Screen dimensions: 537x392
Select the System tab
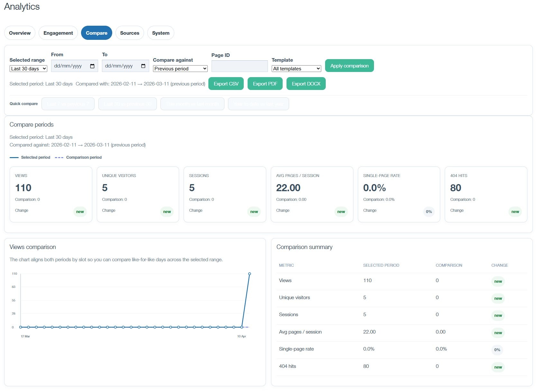[x=160, y=33]
